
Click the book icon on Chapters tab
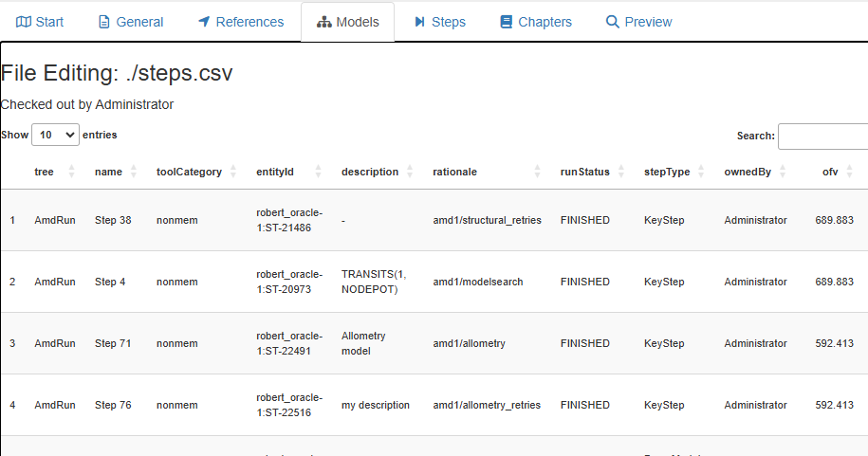pyautogui.click(x=507, y=22)
